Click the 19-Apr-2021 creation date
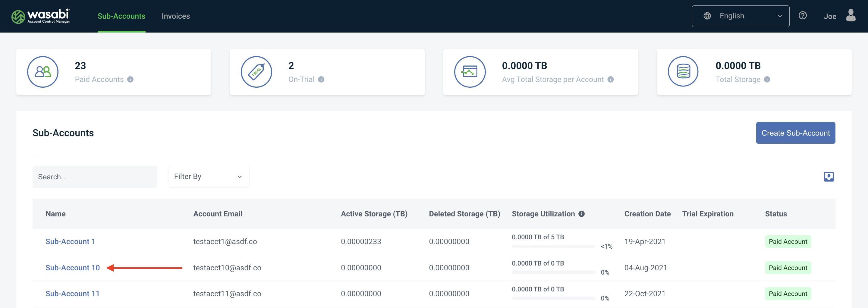Screen dimensions: 868x308 645,242
